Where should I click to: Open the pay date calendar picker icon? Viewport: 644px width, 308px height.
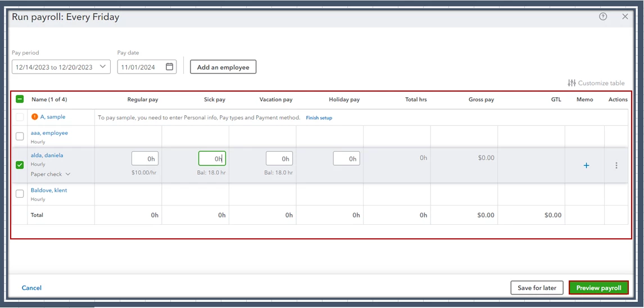point(169,67)
